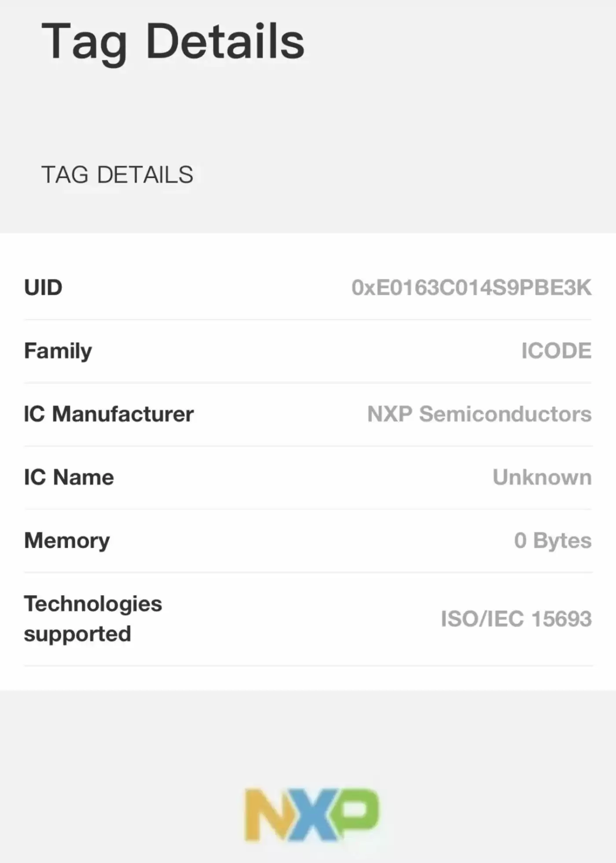Viewport: 616px width, 863px height.
Task: Click the blue X in NXP logo
Action: (x=313, y=815)
